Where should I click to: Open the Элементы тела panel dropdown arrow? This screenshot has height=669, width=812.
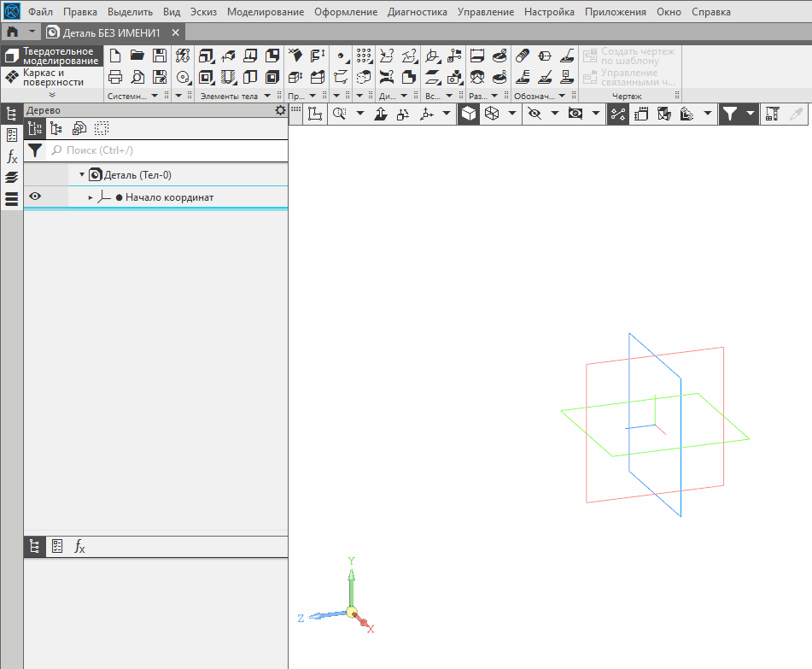point(267,97)
